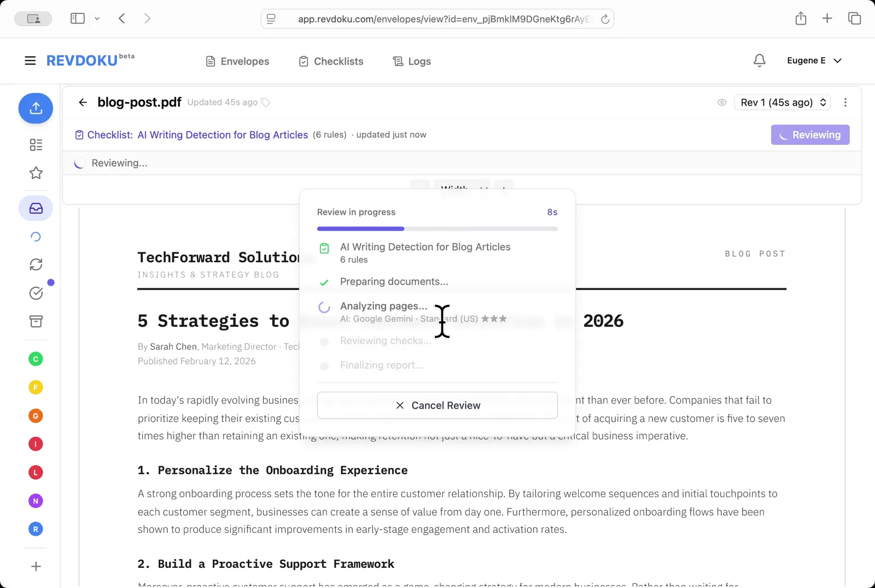Select the starred items icon

(36, 173)
